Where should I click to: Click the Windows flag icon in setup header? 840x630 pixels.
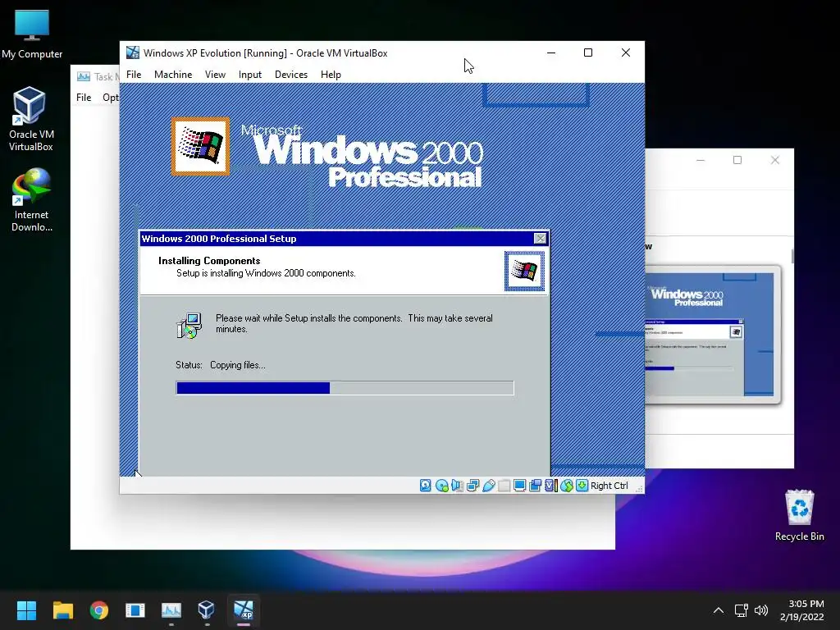click(524, 271)
